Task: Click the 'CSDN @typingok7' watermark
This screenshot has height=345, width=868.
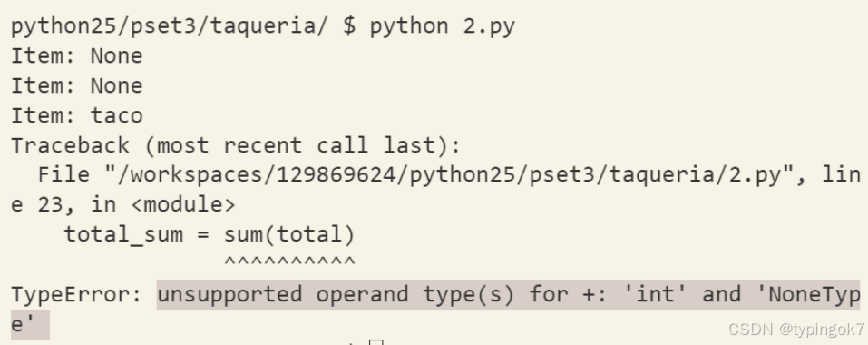Action: (x=796, y=330)
